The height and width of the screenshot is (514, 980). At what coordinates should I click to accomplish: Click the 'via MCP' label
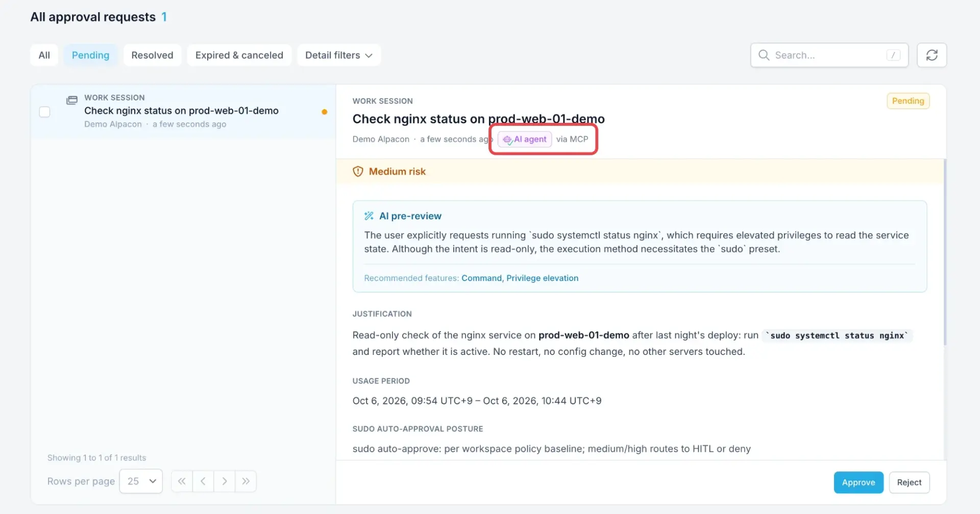click(572, 139)
